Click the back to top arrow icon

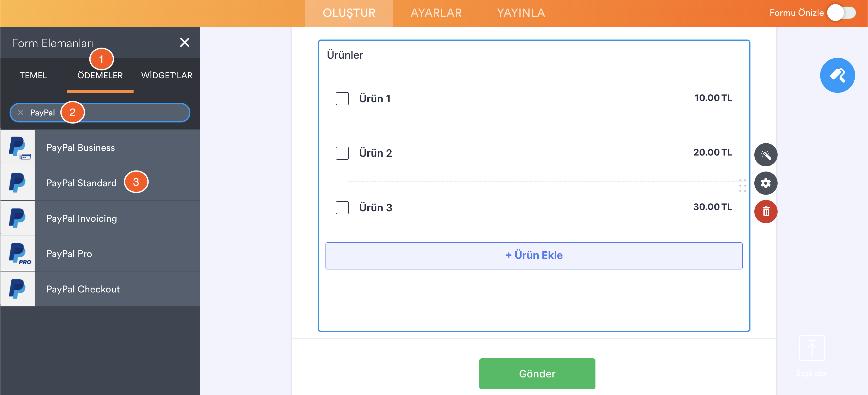[811, 348]
